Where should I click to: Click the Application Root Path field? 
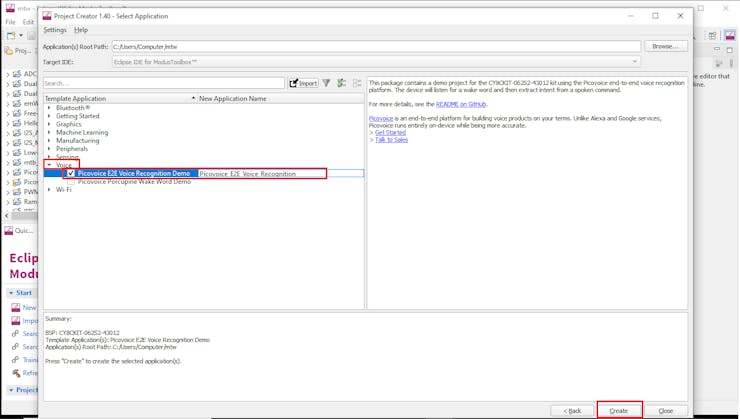click(376, 47)
